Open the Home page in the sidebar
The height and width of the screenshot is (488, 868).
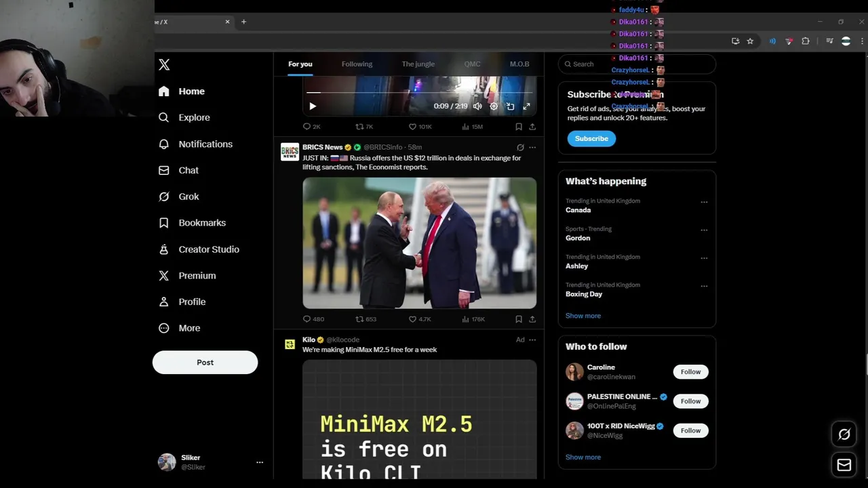pyautogui.click(x=181, y=91)
